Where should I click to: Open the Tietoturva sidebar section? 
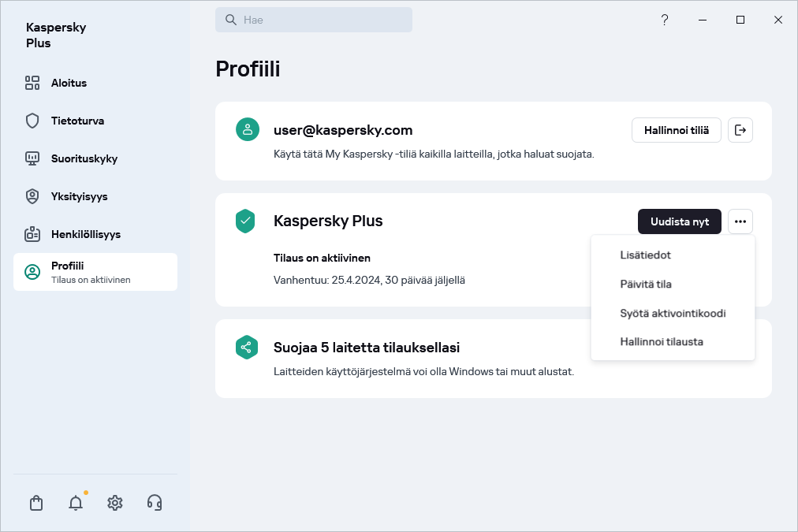pos(77,121)
